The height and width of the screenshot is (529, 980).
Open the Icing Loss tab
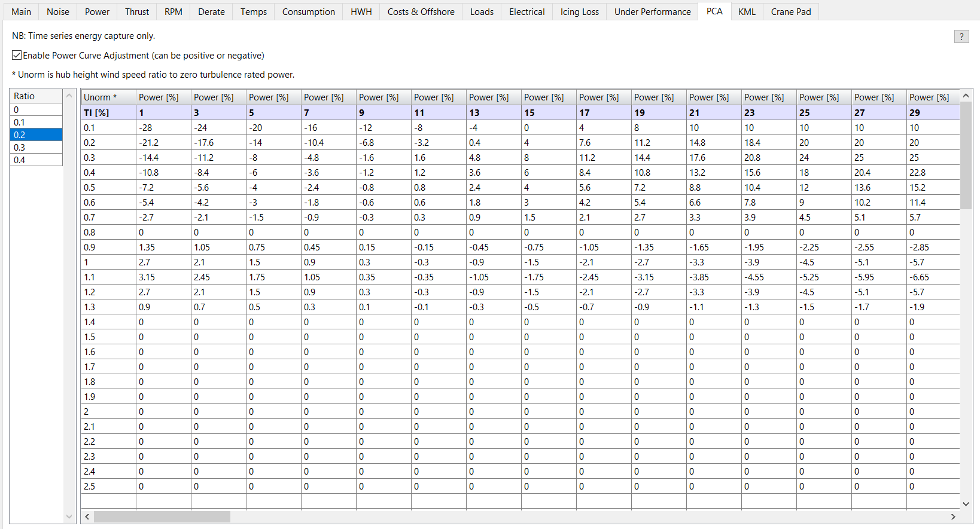579,12
